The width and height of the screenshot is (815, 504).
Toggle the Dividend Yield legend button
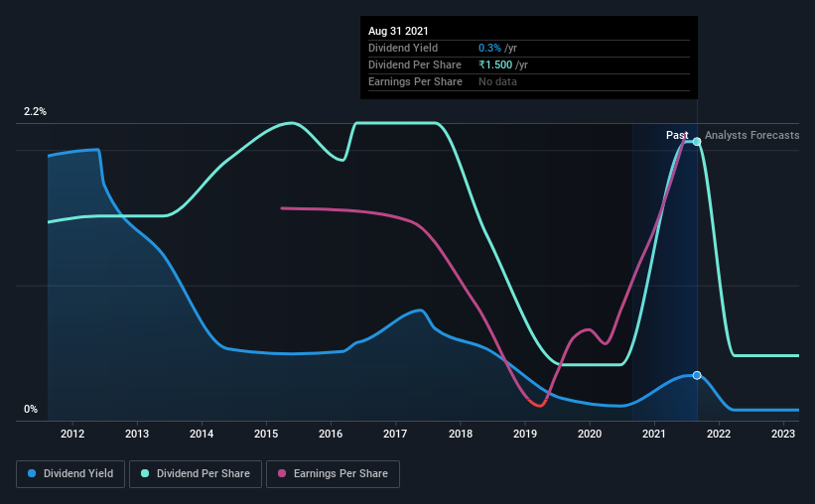point(70,474)
